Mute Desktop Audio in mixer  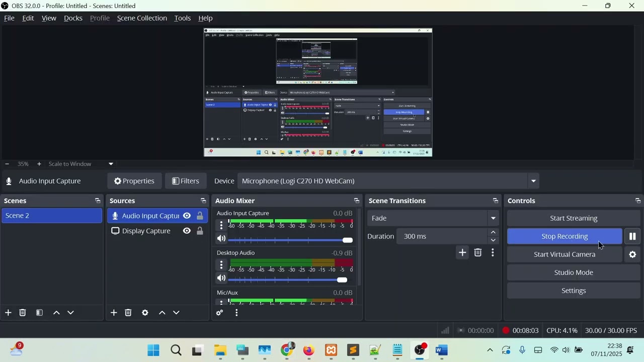221,278
